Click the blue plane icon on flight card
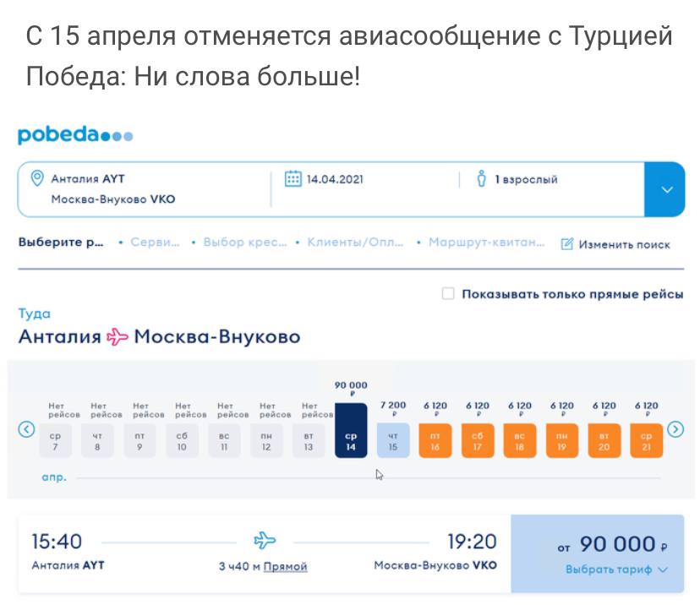Viewport: 700px width, 605px height. 265,540
